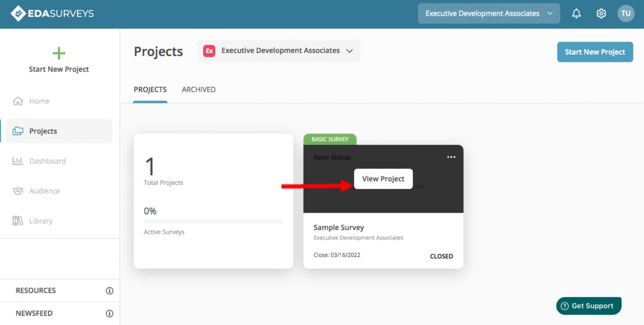
Task: Open the TU user avatar menu
Action: click(626, 13)
